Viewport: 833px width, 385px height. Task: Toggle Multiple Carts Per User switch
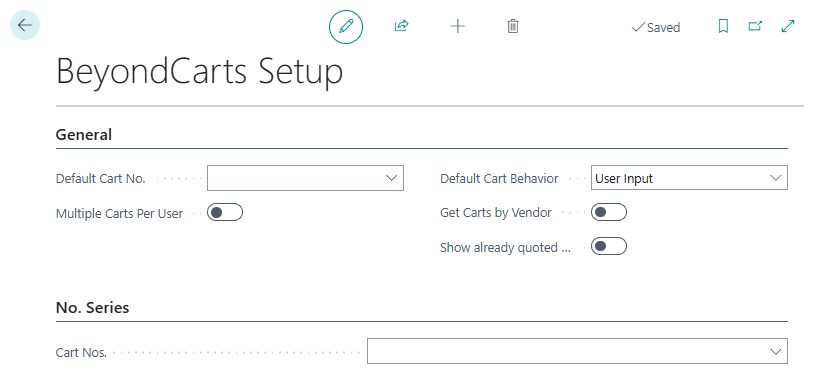point(225,213)
